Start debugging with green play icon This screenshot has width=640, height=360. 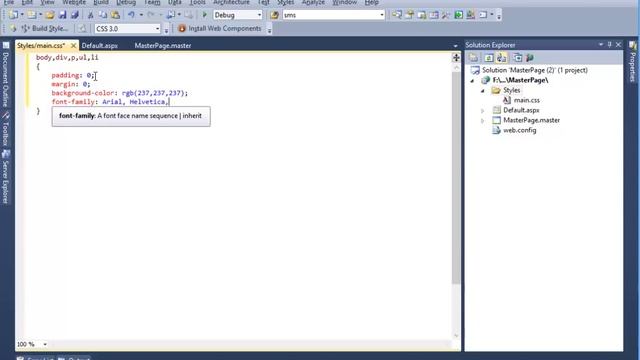point(204,15)
